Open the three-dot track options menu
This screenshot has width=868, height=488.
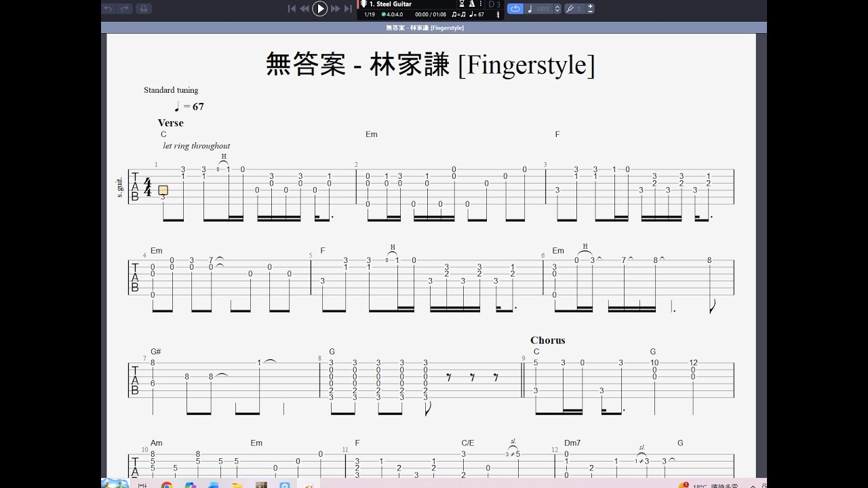point(481,4)
